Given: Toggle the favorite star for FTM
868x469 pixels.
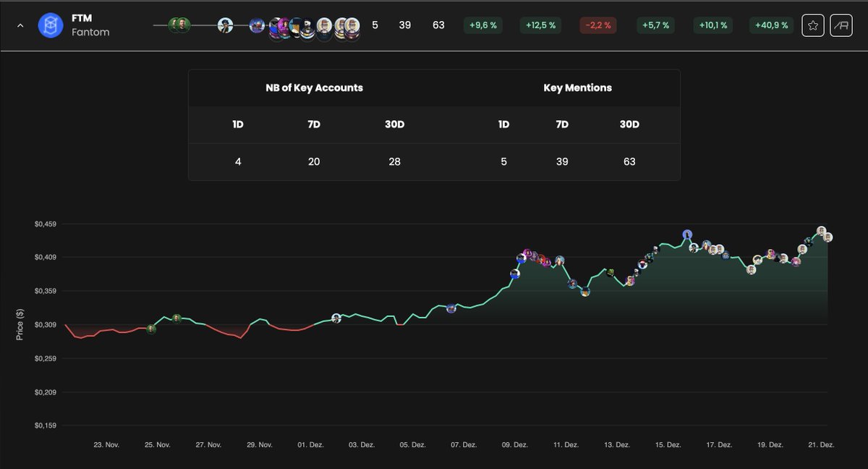Looking at the screenshot, I should (813, 25).
